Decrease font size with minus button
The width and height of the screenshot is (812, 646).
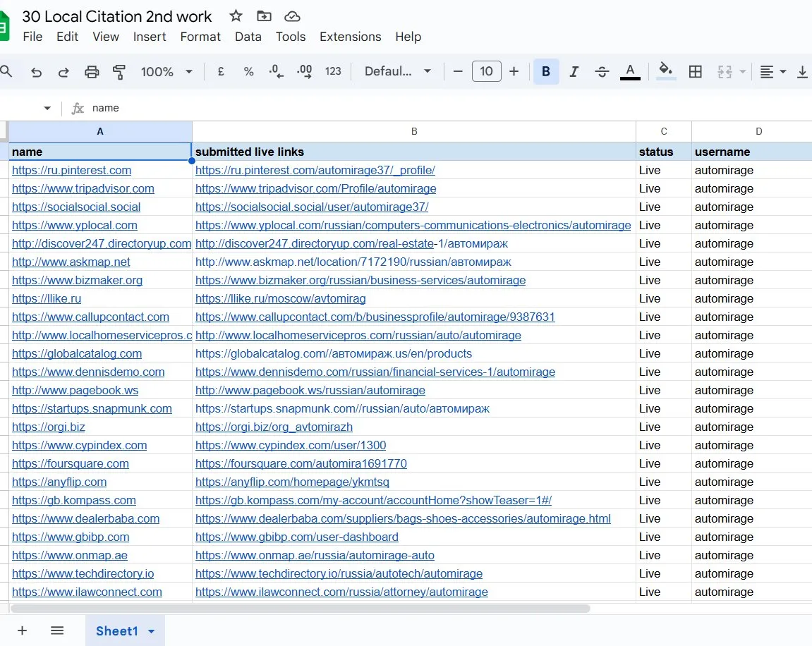click(x=458, y=71)
